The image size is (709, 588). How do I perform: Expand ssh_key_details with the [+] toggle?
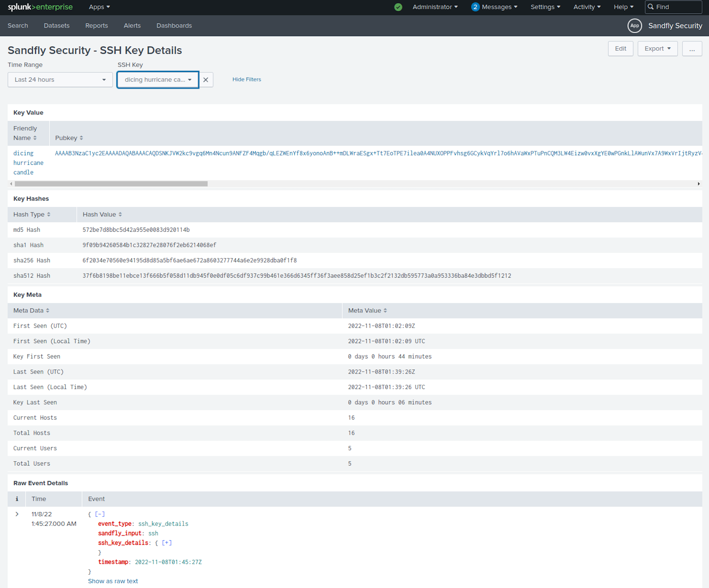tap(167, 543)
